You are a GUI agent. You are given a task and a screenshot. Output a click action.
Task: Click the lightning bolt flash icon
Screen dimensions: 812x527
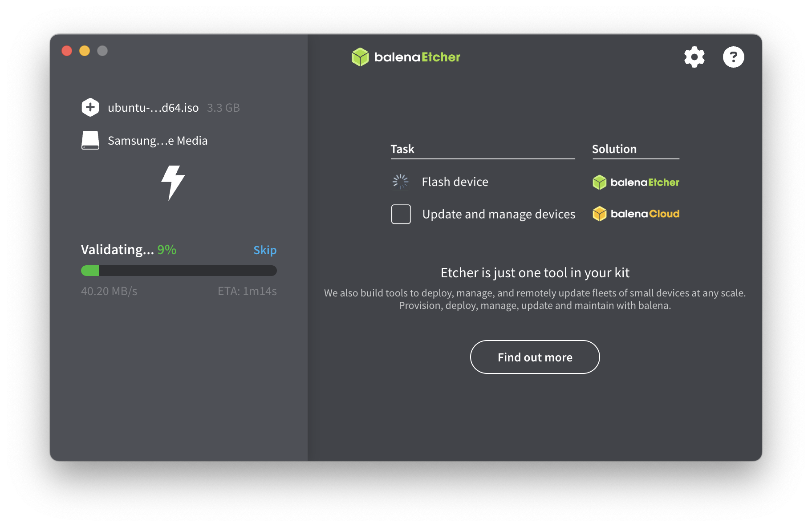tap(173, 182)
